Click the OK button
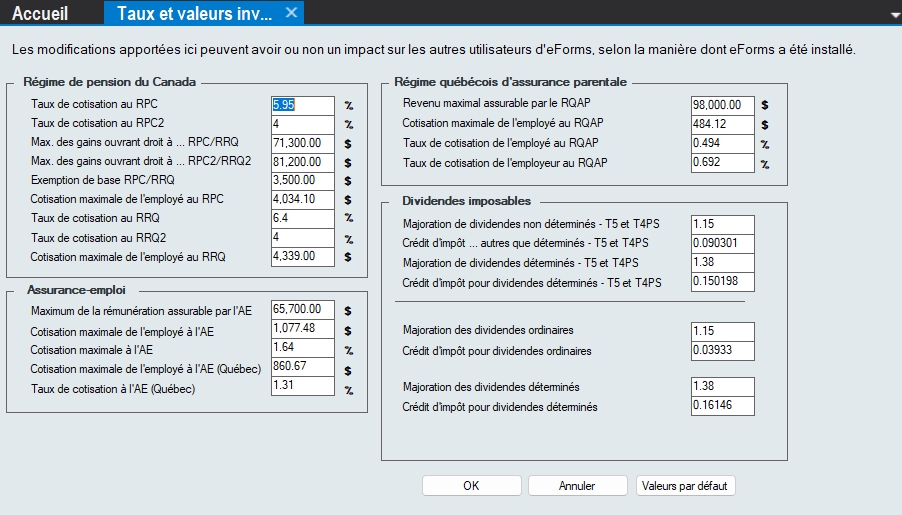This screenshot has width=902, height=515. click(x=472, y=486)
